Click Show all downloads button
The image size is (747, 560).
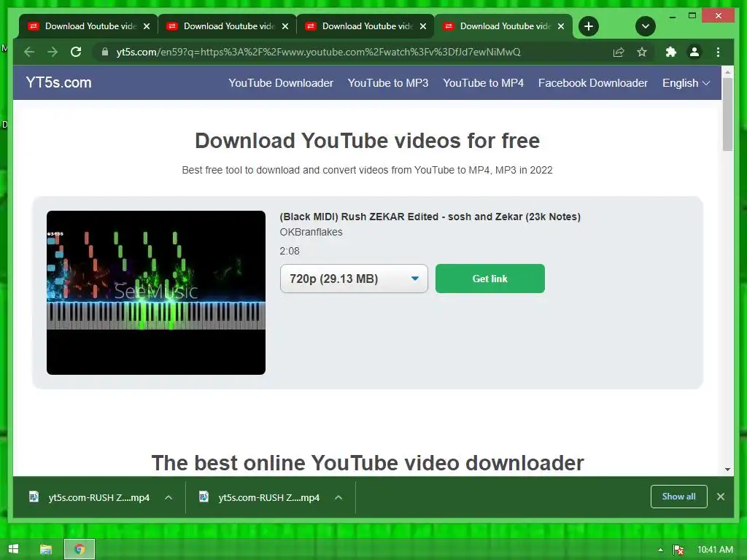(679, 496)
